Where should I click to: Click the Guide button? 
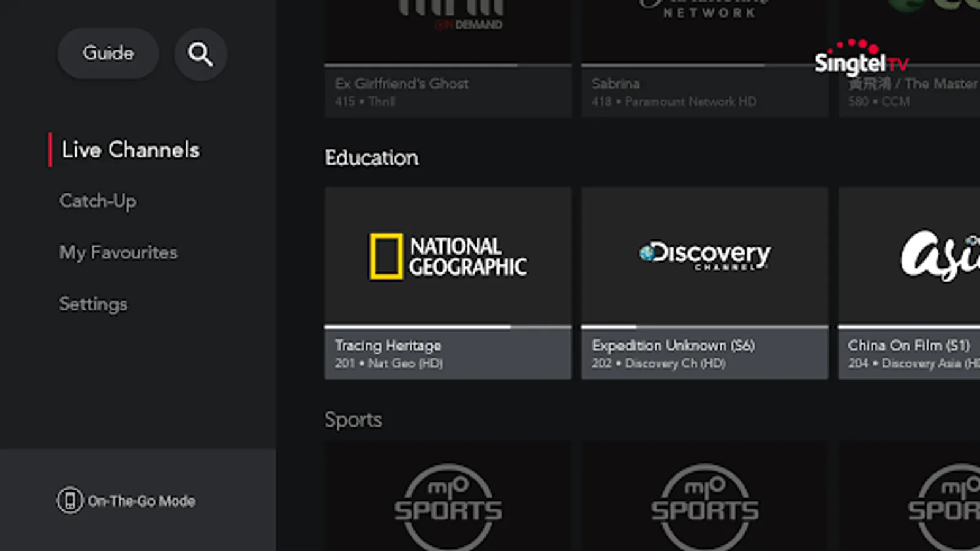point(108,53)
